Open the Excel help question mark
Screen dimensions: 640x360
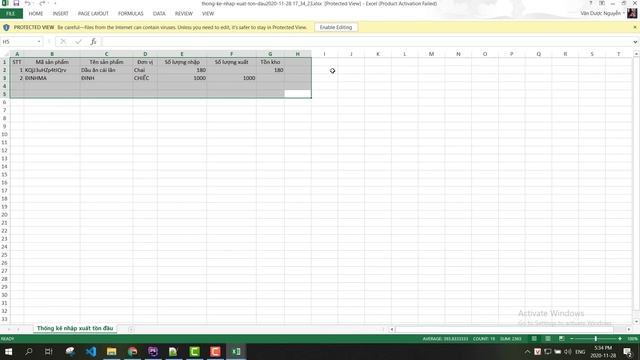(x=591, y=3)
